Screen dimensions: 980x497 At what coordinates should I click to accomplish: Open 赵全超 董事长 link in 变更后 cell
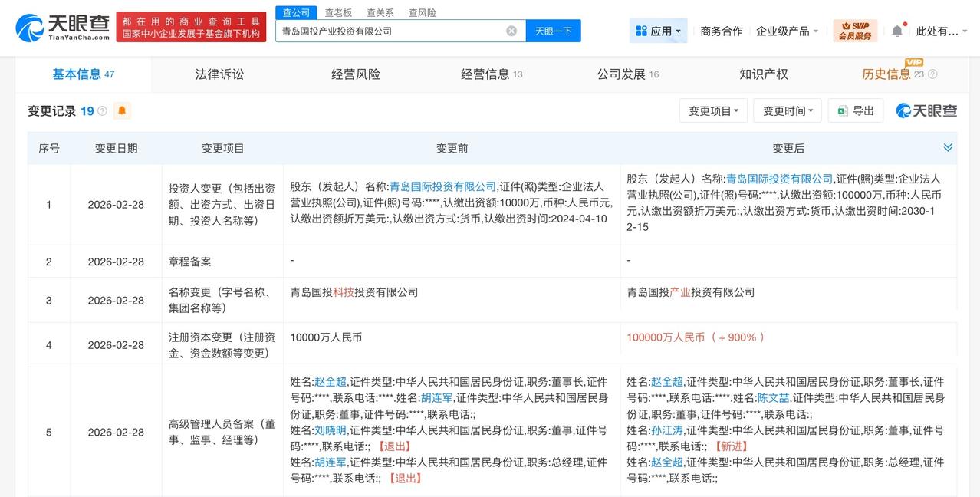pos(666,382)
